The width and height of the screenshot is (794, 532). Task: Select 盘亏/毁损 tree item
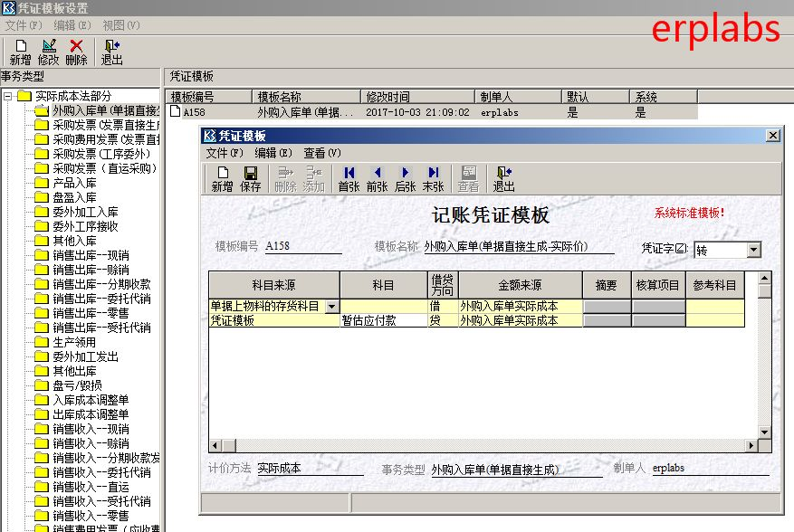click(77, 385)
